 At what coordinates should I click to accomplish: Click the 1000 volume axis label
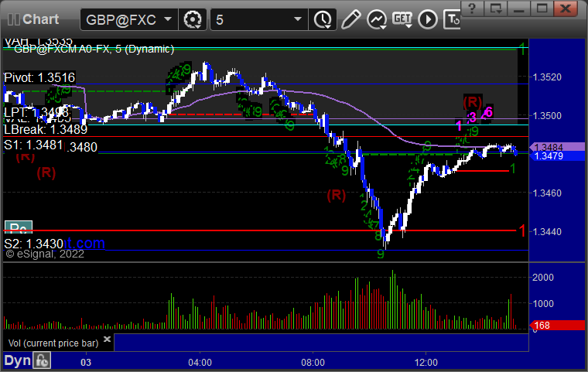pos(543,304)
